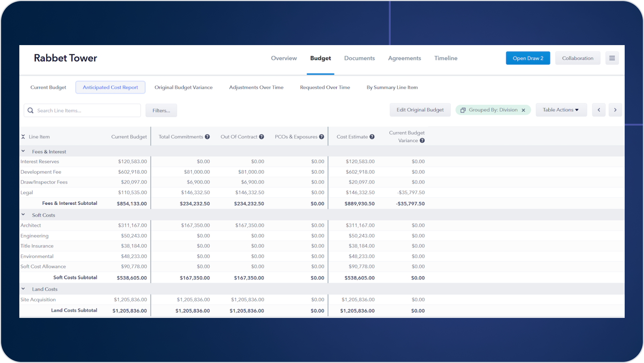
Task: Click the Open Draw 2 button
Action: (x=528, y=58)
